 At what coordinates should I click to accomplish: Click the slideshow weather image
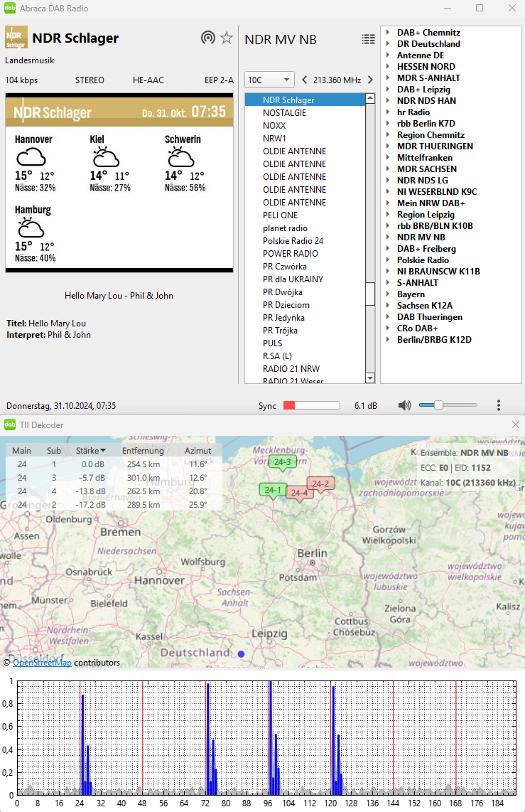coord(119,183)
